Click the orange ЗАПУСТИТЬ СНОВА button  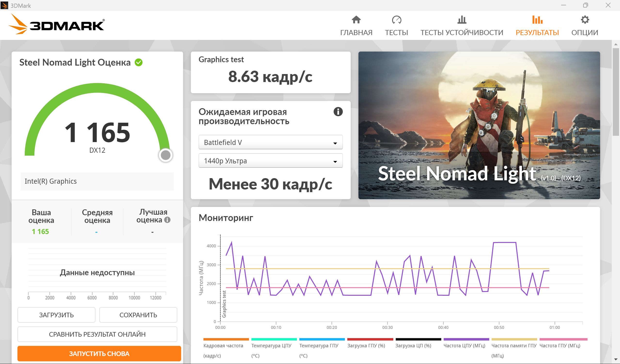(x=99, y=354)
